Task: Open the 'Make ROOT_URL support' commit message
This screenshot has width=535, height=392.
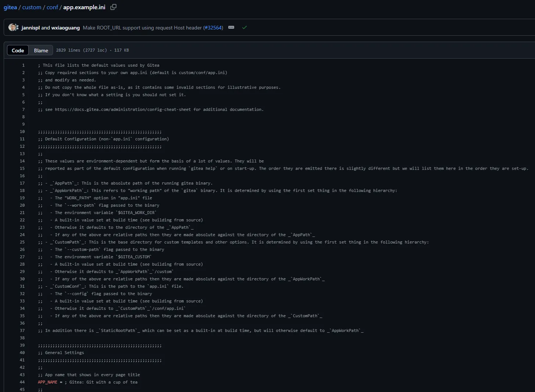Action: tap(142, 28)
